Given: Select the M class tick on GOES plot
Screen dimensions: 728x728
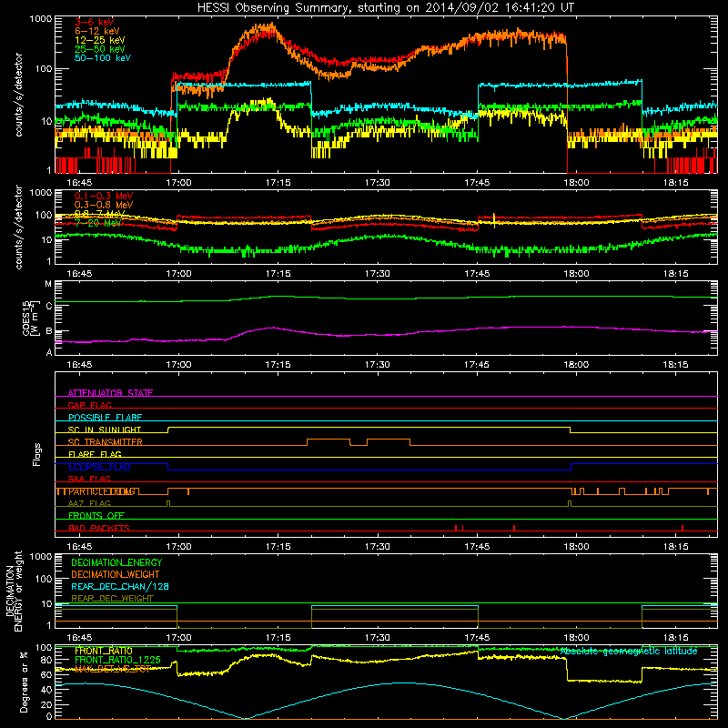Looking at the screenshot, I should (48, 284).
